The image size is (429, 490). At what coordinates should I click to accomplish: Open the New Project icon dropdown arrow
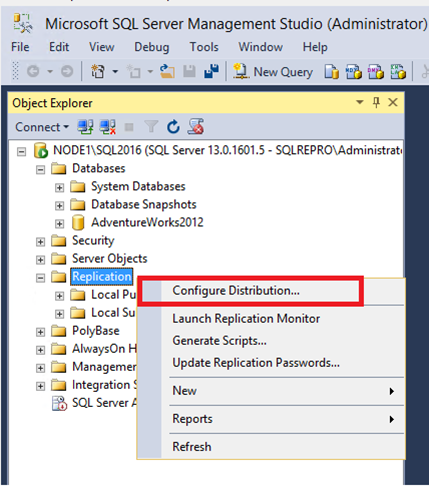click(x=115, y=71)
